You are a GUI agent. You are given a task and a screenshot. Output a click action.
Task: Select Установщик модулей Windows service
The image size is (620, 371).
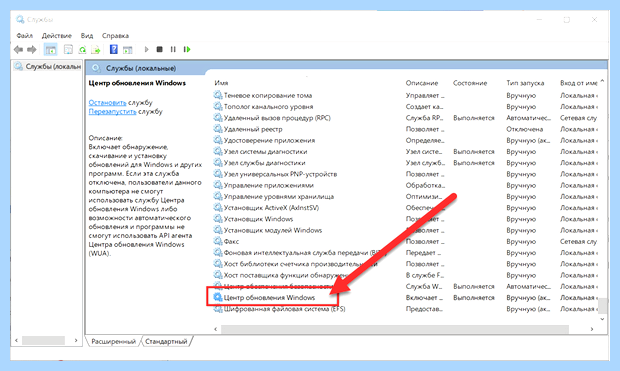[273, 230]
